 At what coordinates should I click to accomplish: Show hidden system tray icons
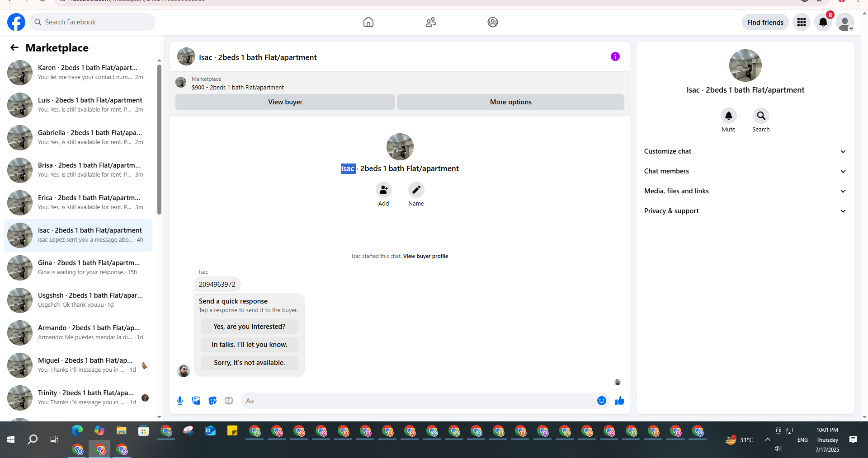pyautogui.click(x=768, y=439)
